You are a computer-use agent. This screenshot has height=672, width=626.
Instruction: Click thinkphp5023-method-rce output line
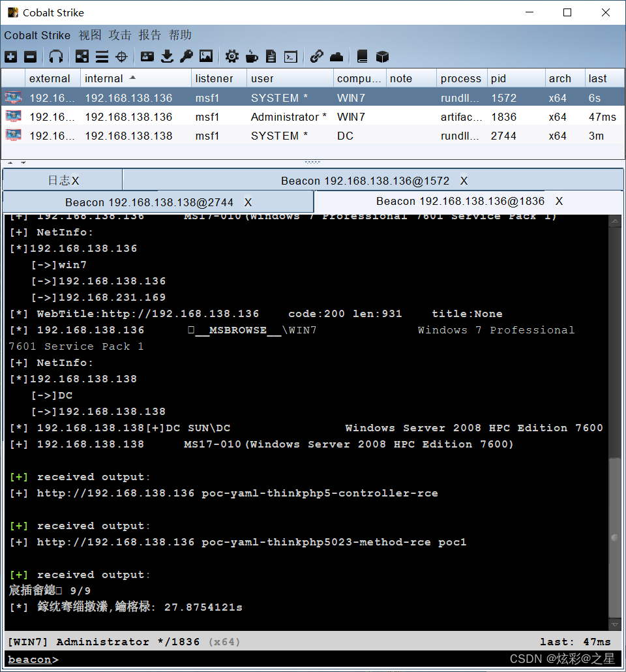[x=238, y=542]
